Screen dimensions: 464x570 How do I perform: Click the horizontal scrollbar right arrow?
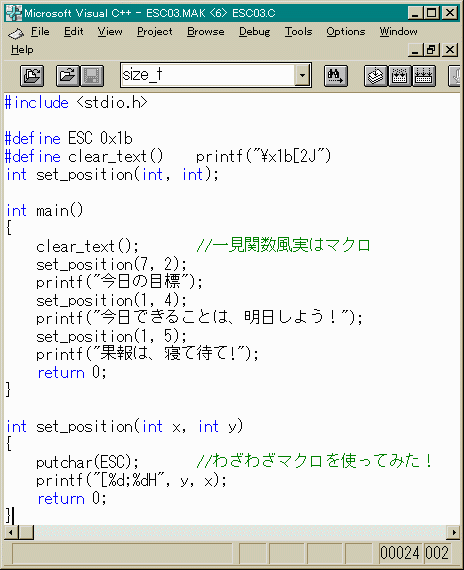453,533
